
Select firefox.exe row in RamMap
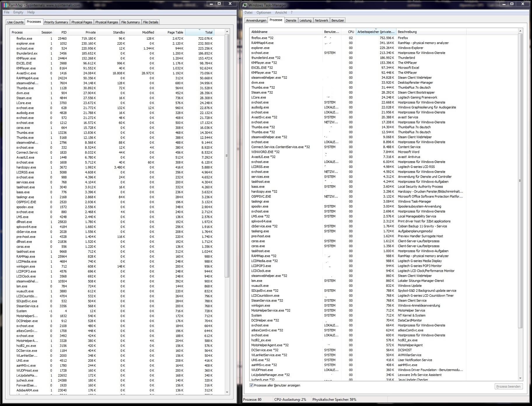coord(112,38)
